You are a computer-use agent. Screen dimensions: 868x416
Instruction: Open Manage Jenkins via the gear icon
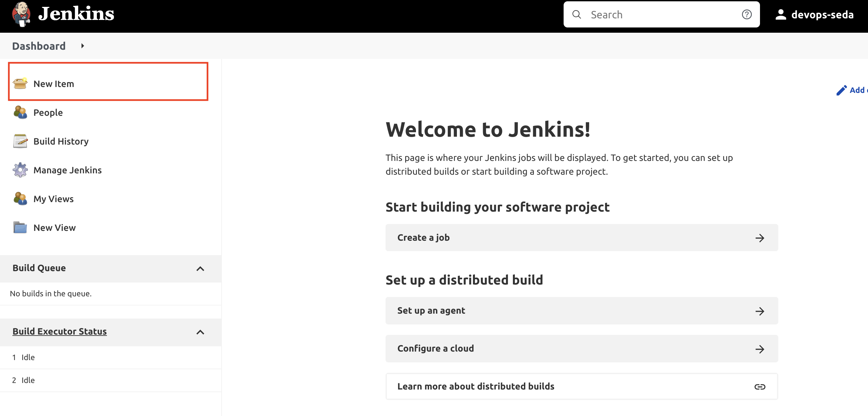click(20, 170)
